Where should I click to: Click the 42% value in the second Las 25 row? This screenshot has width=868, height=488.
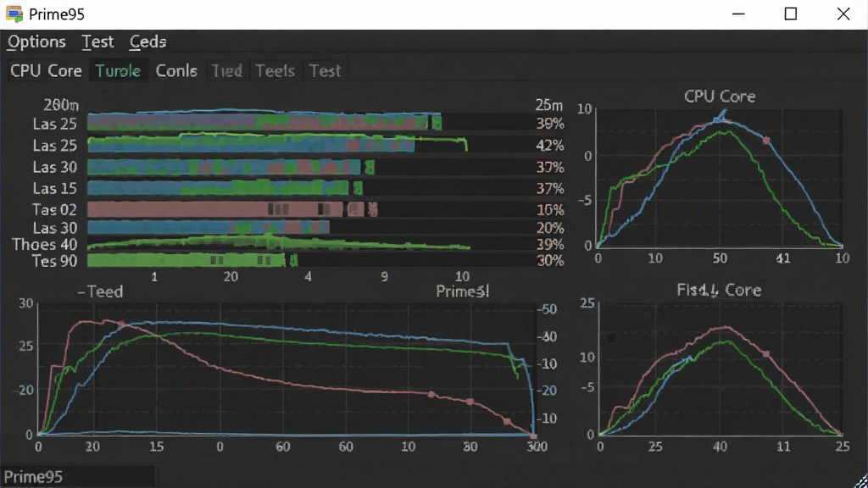[x=549, y=146]
